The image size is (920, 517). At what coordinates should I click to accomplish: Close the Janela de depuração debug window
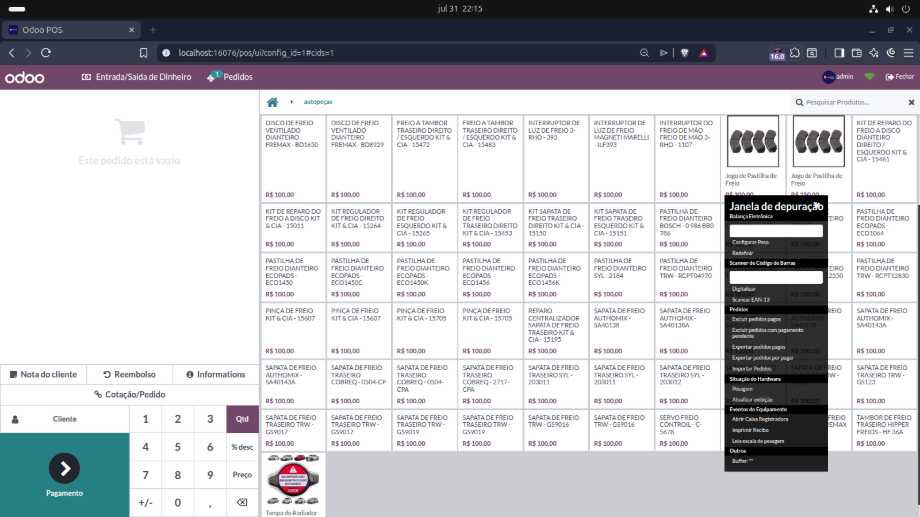(818, 205)
